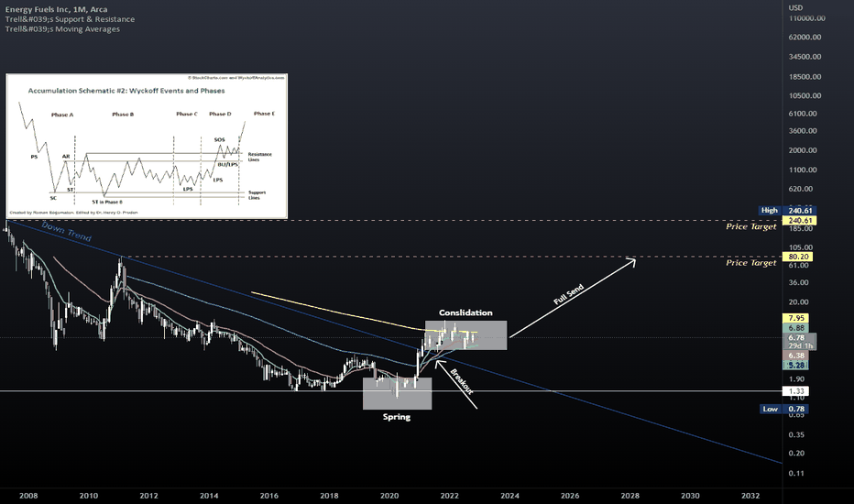
Task: Click the 2008 time axis label
Action: pyautogui.click(x=28, y=496)
